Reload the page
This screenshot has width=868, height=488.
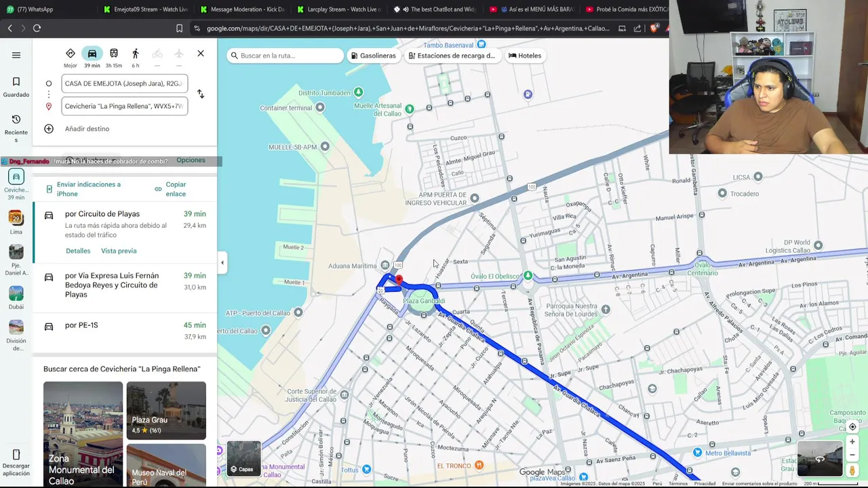(37, 28)
